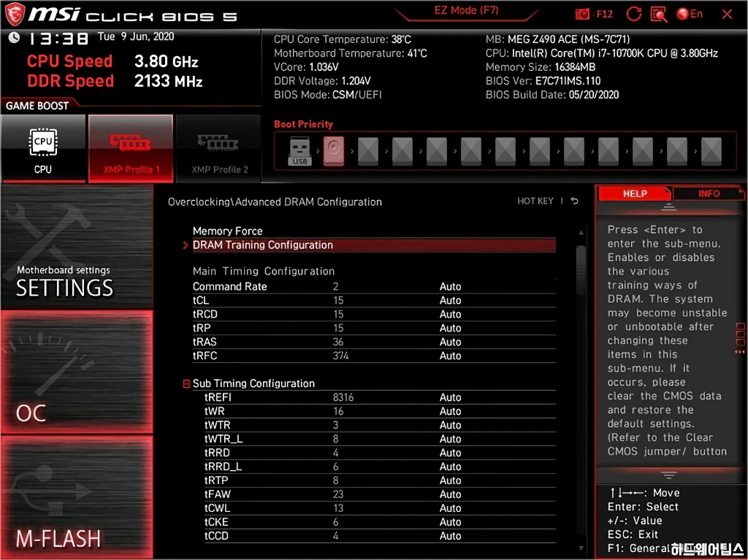
Task: Open the Motherboard SETTINGS panel
Action: coord(77,247)
